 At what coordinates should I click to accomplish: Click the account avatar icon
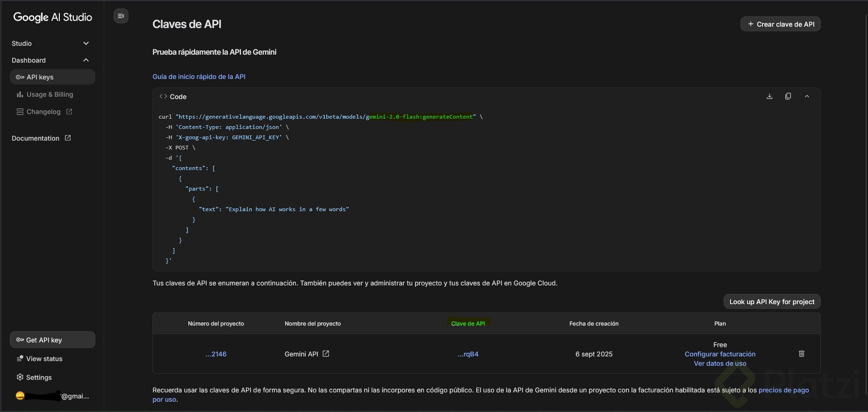[20, 396]
